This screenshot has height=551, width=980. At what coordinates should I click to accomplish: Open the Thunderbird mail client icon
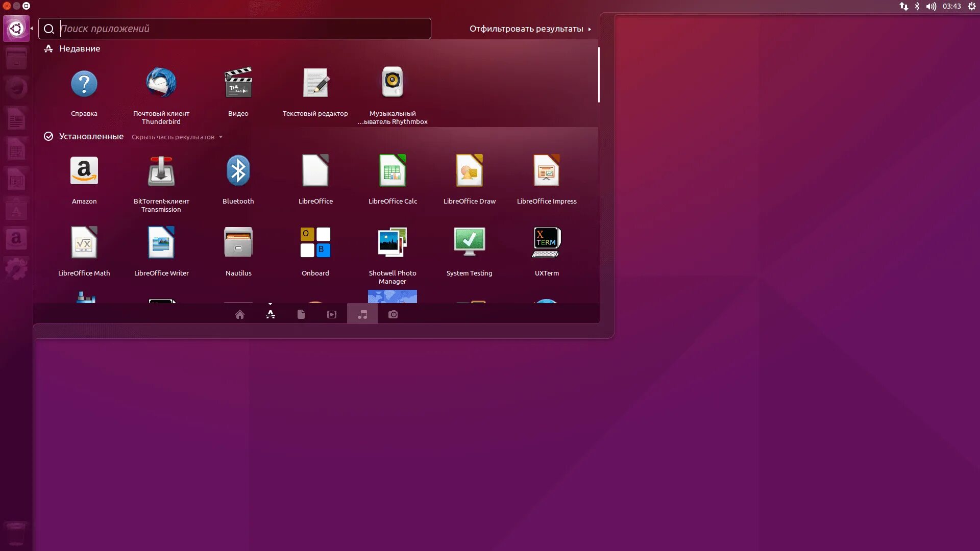(161, 83)
